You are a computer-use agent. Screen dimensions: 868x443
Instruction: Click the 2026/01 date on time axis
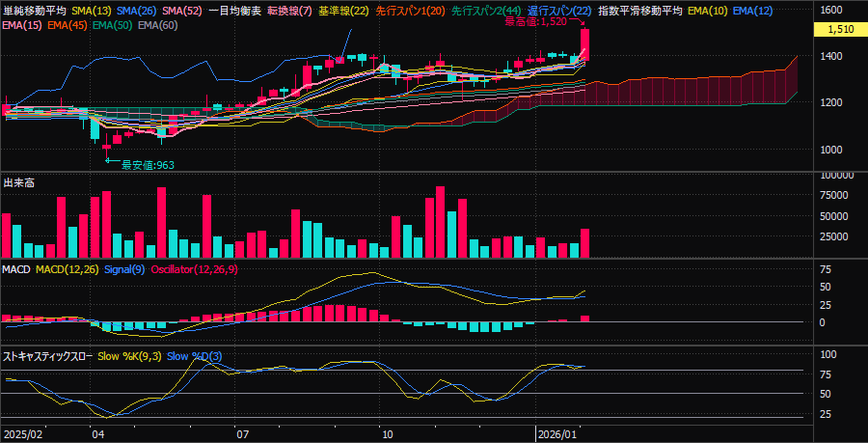point(558,434)
